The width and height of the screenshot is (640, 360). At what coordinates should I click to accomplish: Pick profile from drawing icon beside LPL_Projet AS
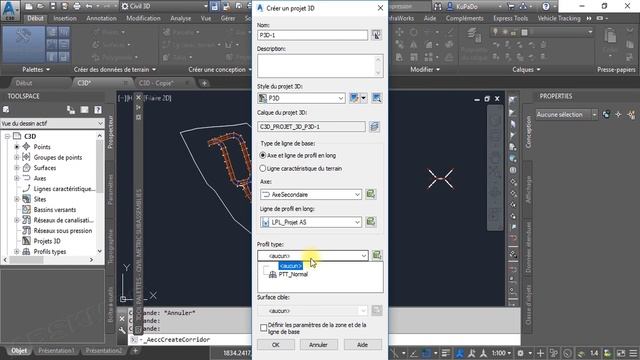point(371,222)
